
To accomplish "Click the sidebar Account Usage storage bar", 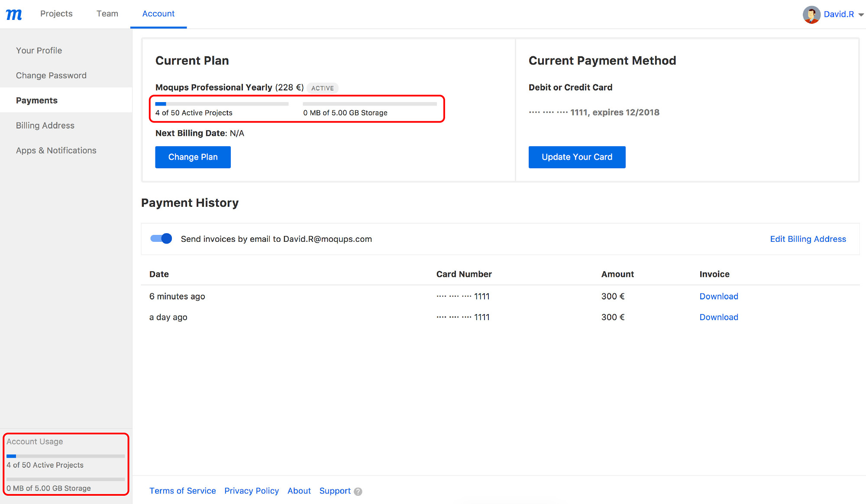I will [65, 479].
